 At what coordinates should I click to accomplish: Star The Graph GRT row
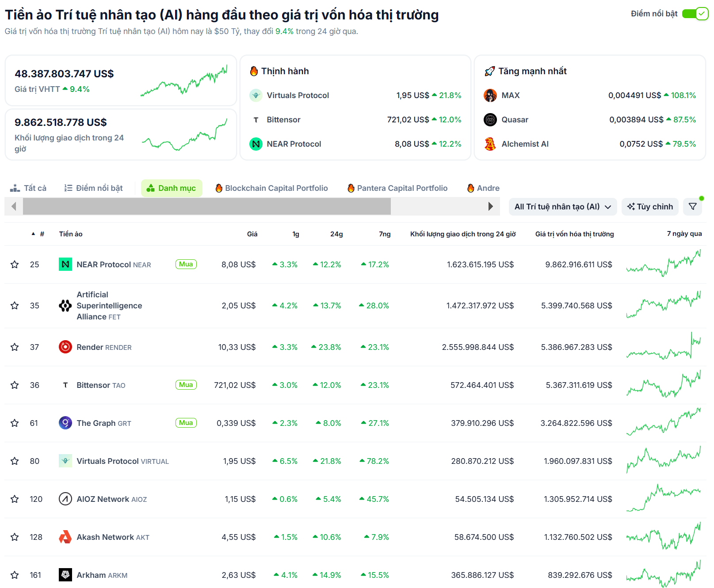[15, 423]
